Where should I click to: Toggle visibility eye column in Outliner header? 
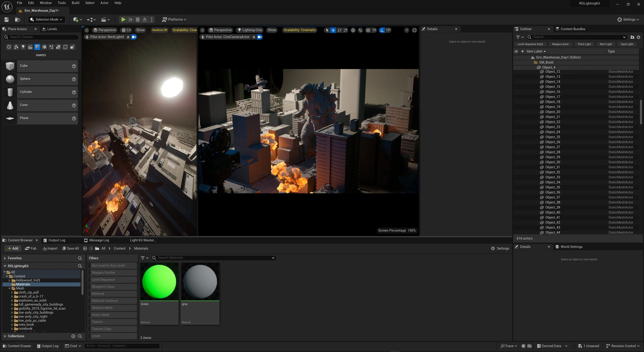516,51
